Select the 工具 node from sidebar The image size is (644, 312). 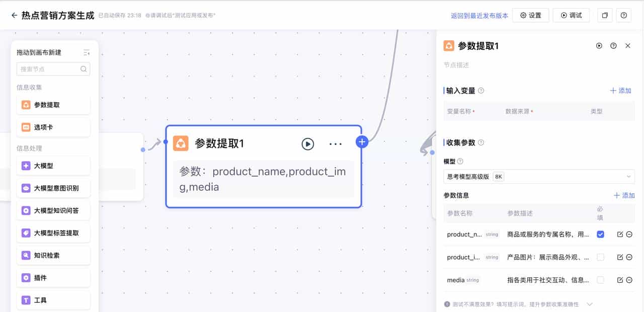[53, 299]
